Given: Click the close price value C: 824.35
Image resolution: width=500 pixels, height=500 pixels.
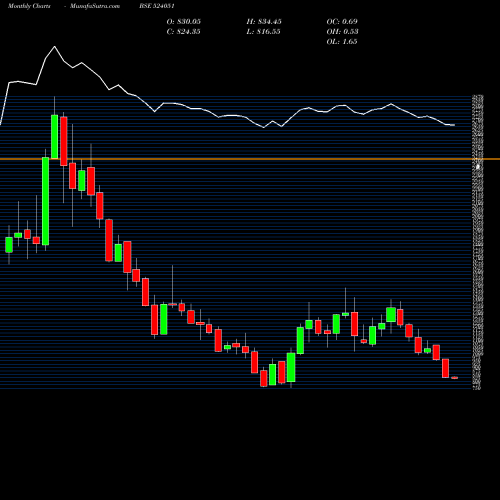Looking at the screenshot, I should (183, 32).
